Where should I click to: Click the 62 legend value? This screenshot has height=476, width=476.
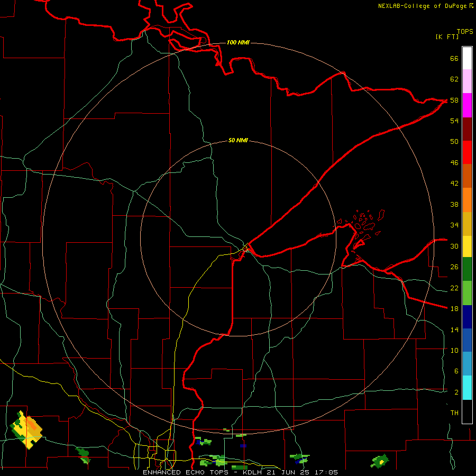[x=454, y=79]
